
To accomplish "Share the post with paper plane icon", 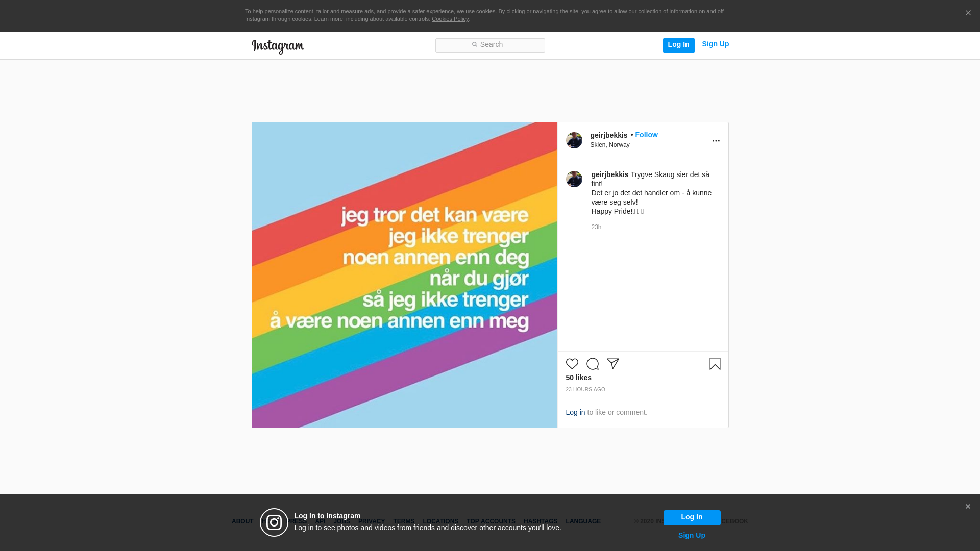I will coord(613,364).
